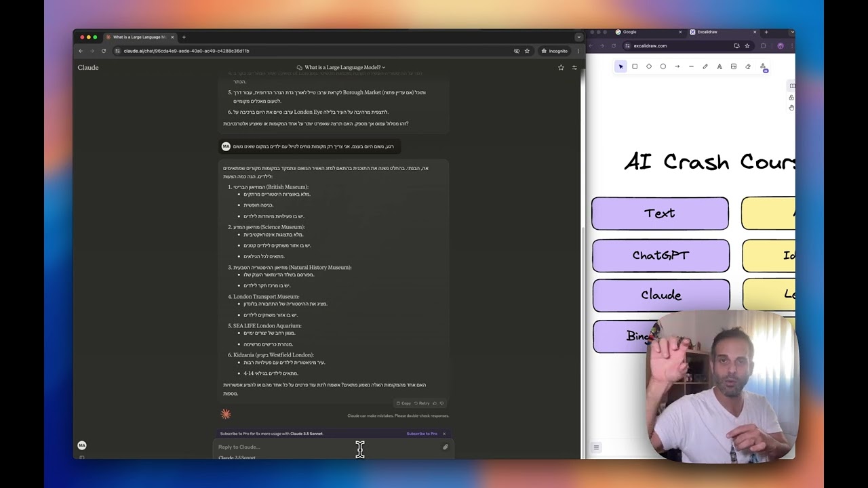Open Claude chat controls sliders icon

tap(574, 67)
